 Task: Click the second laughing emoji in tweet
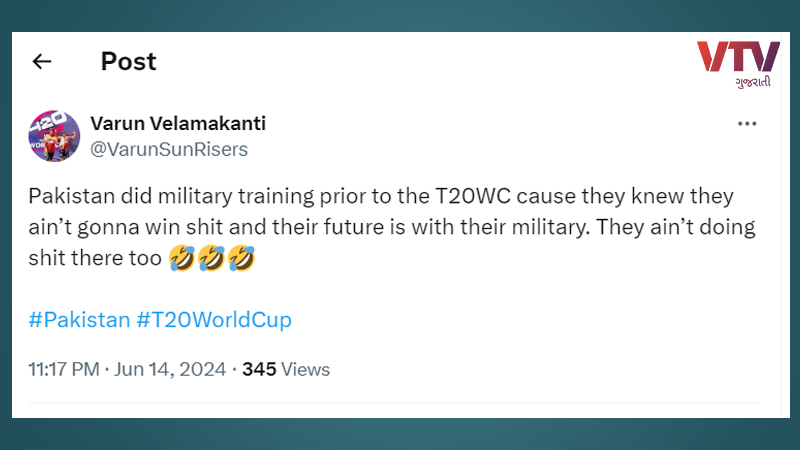(212, 258)
